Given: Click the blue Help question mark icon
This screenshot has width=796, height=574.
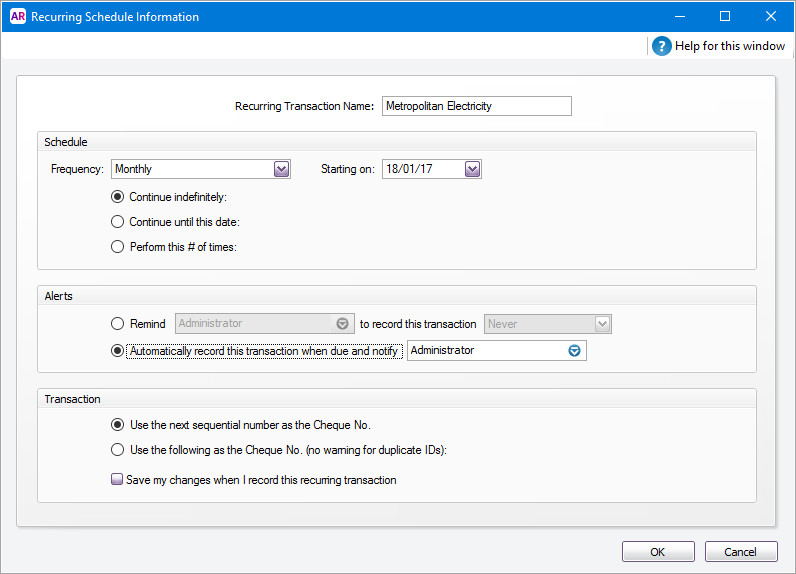Looking at the screenshot, I should 662,46.
